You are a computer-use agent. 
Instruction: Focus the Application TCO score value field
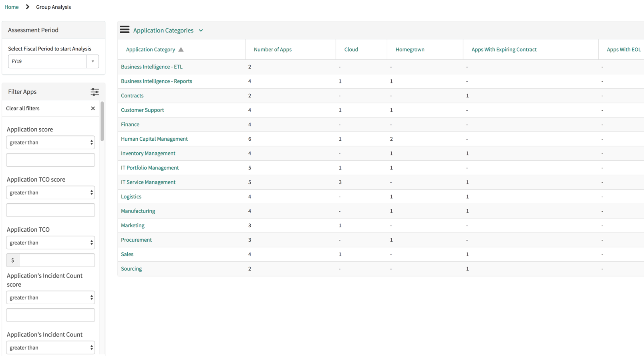tap(50, 210)
